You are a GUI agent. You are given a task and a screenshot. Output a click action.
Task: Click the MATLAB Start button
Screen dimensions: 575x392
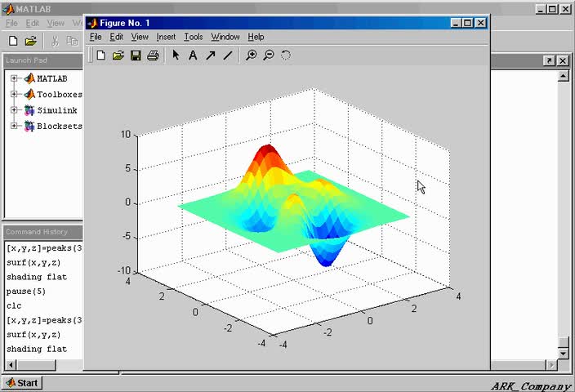(x=22, y=383)
